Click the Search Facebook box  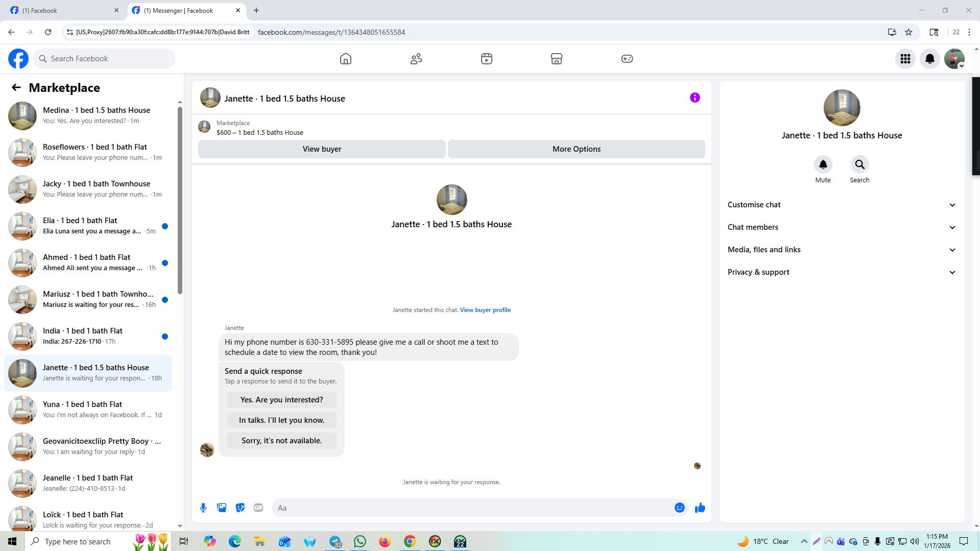pos(105,59)
